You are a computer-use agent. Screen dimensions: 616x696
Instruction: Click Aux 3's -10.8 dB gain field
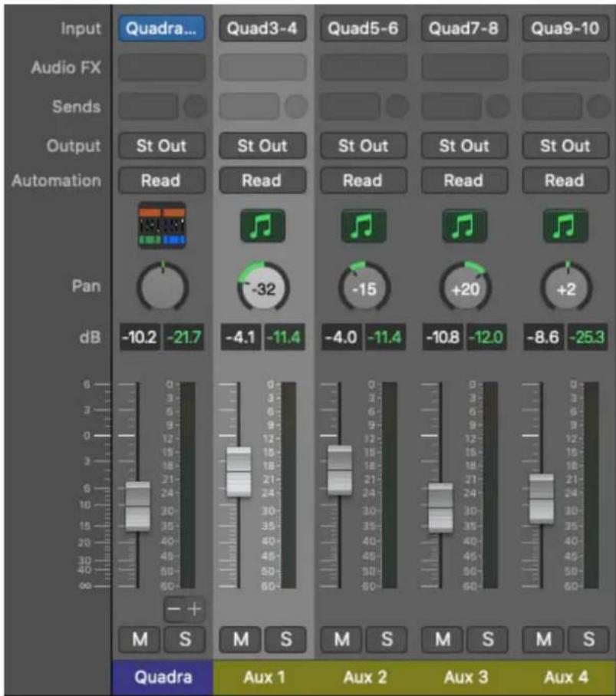pyautogui.click(x=443, y=338)
